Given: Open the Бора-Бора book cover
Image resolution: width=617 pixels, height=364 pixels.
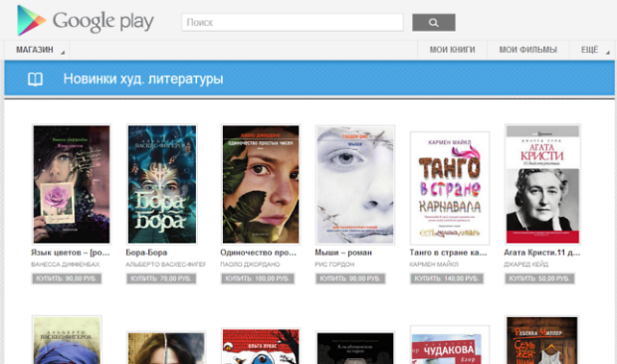Looking at the screenshot, I should 162,184.
